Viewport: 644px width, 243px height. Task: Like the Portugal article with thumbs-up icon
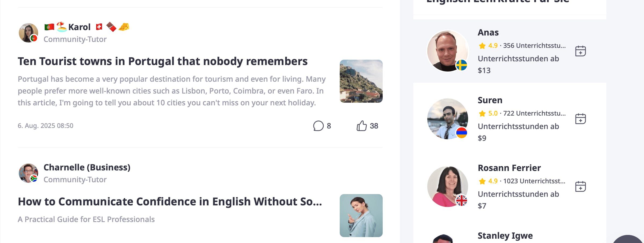[x=361, y=126]
